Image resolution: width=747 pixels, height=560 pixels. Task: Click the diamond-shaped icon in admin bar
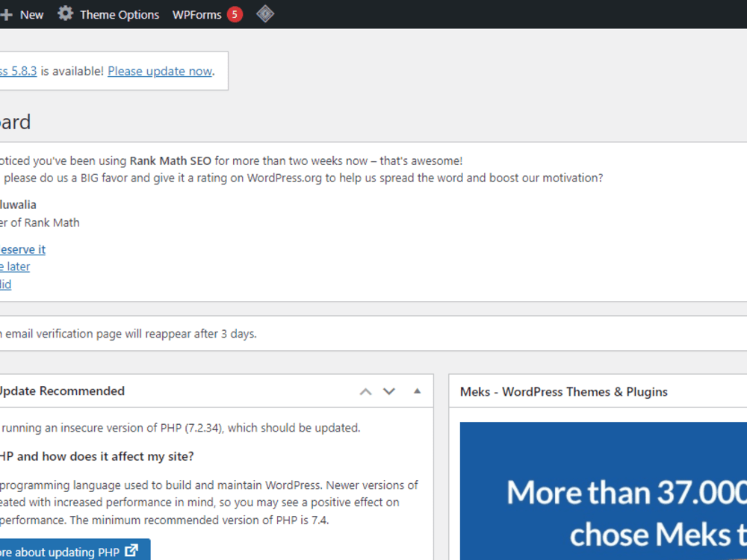click(265, 13)
